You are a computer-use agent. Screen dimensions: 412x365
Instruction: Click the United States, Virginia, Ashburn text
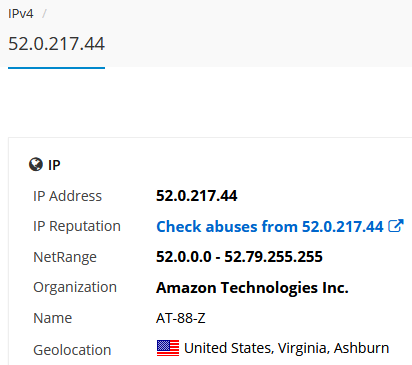(287, 348)
